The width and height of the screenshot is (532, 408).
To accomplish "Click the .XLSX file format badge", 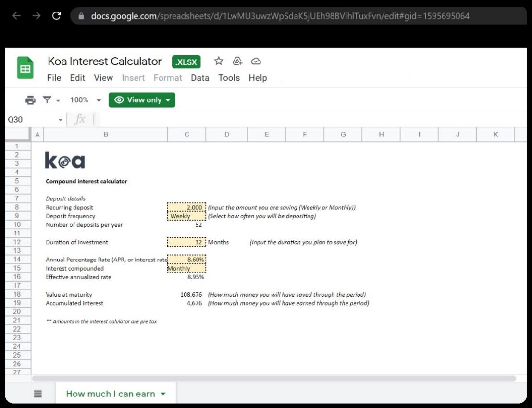I will tap(186, 62).
